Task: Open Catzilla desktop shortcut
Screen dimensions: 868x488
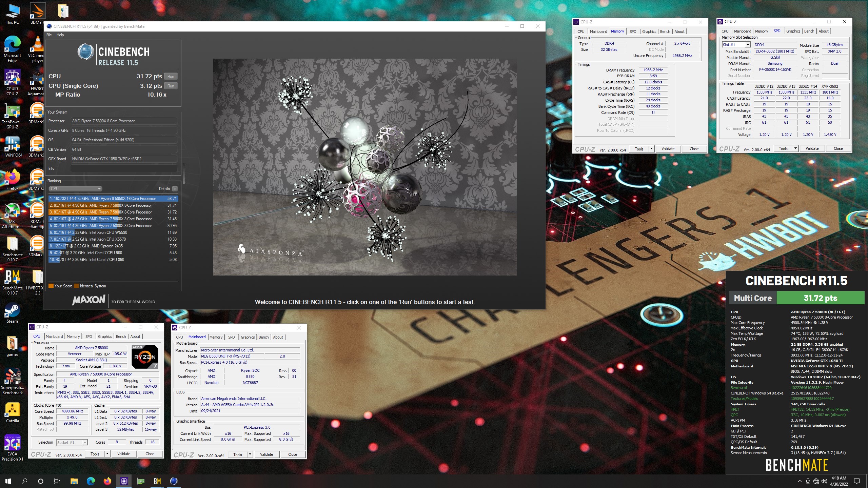Action: point(12,412)
